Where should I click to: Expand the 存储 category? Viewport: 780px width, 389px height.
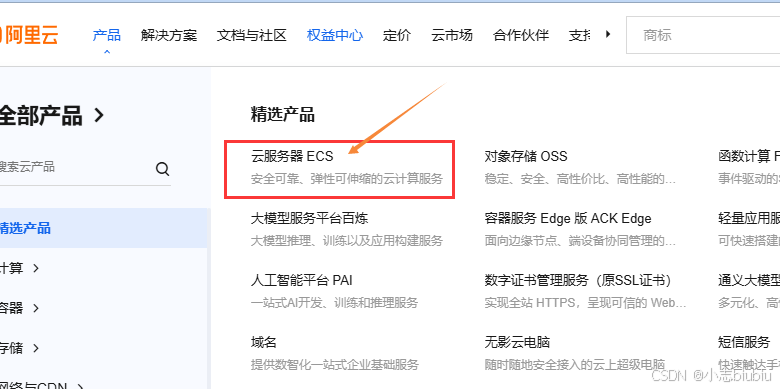(19, 348)
